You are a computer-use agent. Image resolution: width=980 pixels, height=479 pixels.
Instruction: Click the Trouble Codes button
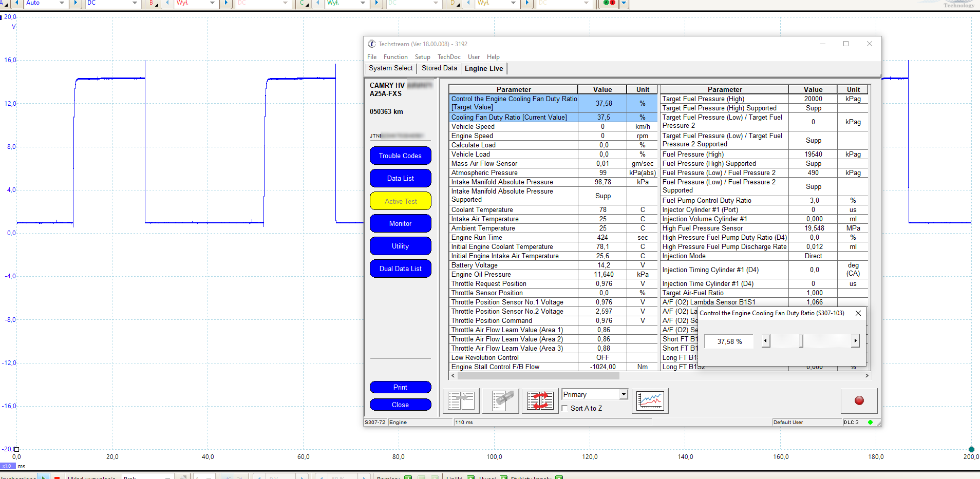400,156
